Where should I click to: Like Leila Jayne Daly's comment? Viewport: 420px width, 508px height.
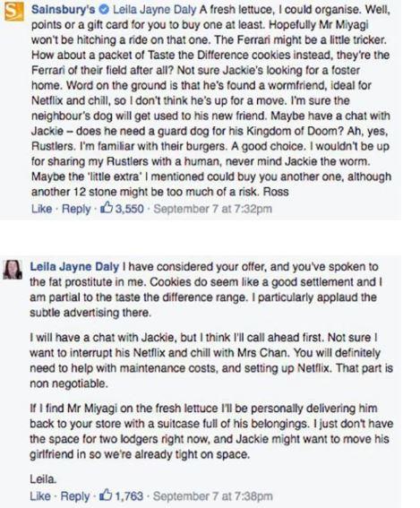(x=40, y=496)
